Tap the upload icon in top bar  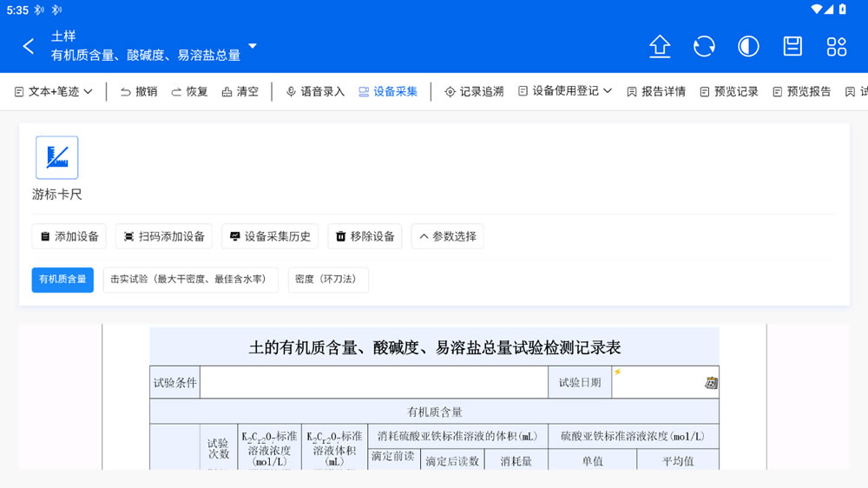point(660,46)
